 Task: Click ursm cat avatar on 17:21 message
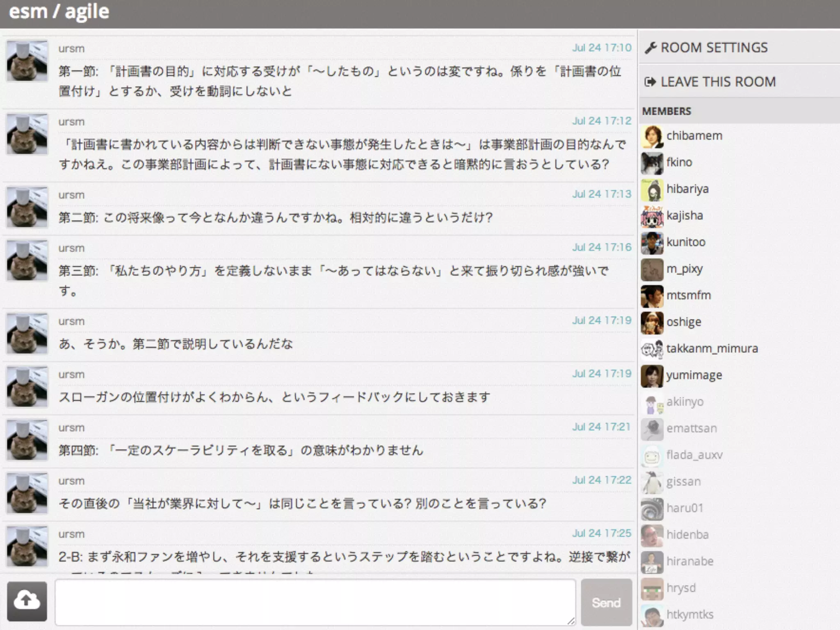[x=27, y=440]
